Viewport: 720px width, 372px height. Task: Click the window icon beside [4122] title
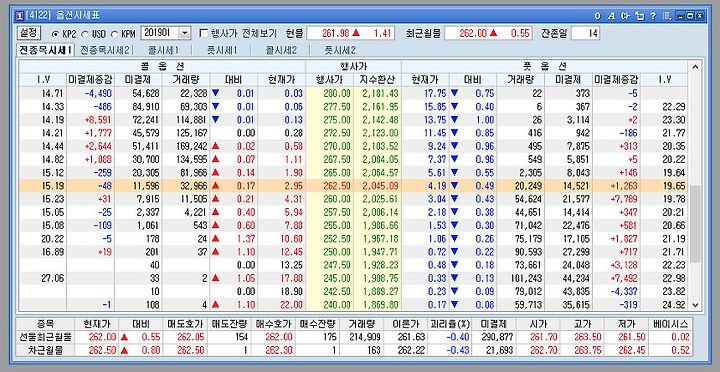pyautogui.click(x=19, y=17)
